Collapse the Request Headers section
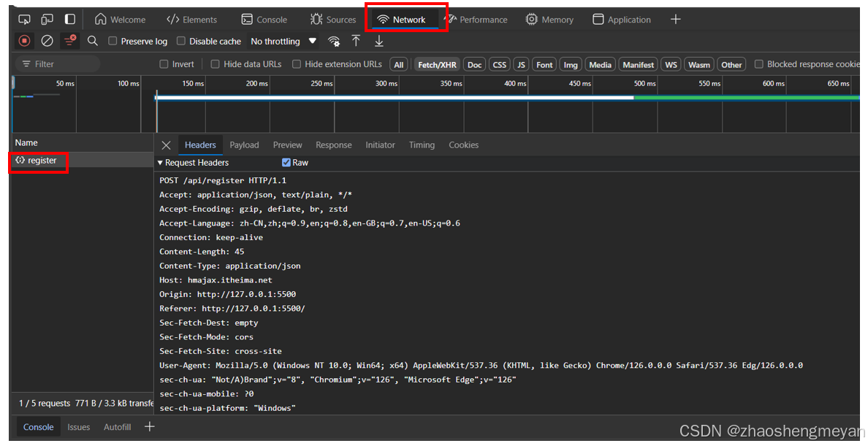The height and width of the screenshot is (446, 868). tap(193, 163)
